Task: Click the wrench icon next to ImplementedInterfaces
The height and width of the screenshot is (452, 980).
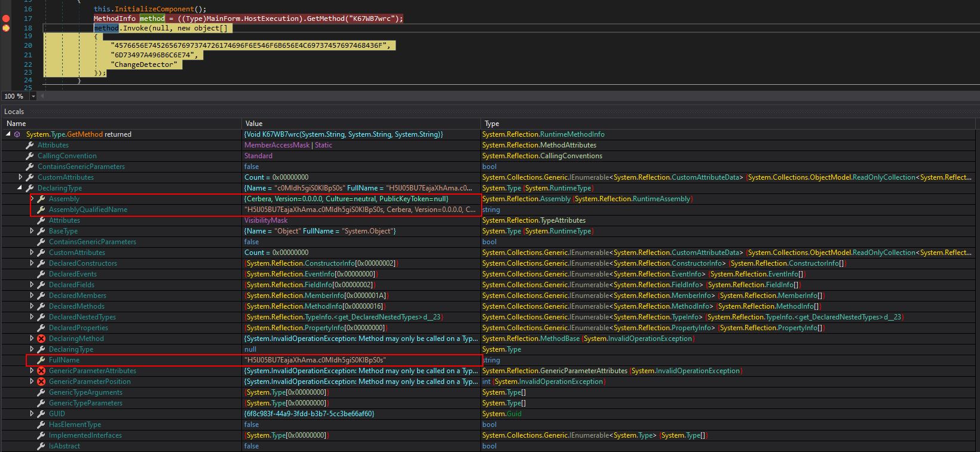Action: [41, 435]
